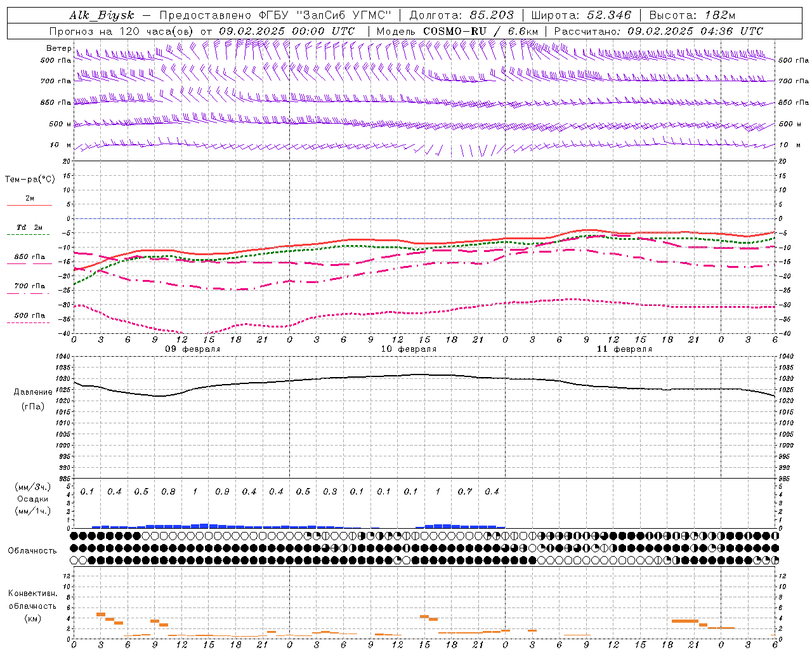812x650 pixels.
Task: Click the 'Облачность' cloudiness label
Action: [32, 550]
